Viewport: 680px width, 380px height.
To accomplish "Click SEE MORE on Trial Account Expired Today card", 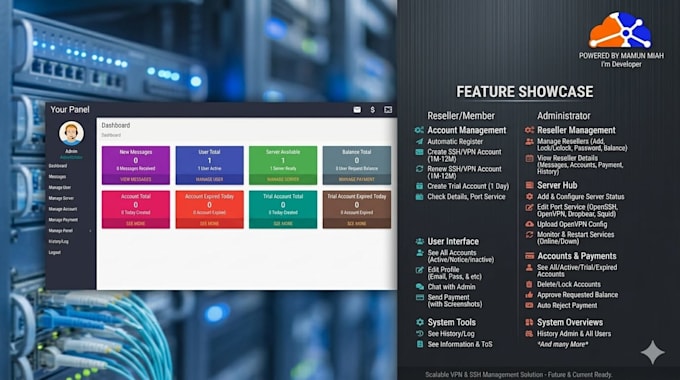I will pyautogui.click(x=356, y=224).
